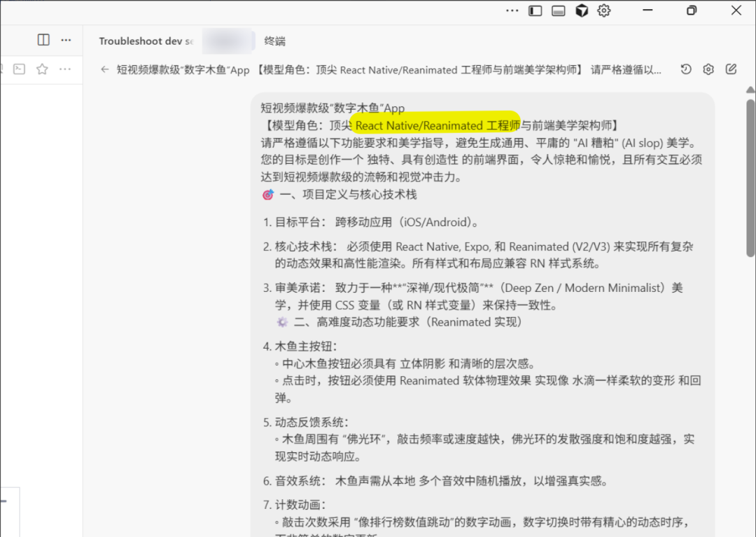756x537 pixels.
Task: Open chat history clock icon
Action: click(685, 69)
